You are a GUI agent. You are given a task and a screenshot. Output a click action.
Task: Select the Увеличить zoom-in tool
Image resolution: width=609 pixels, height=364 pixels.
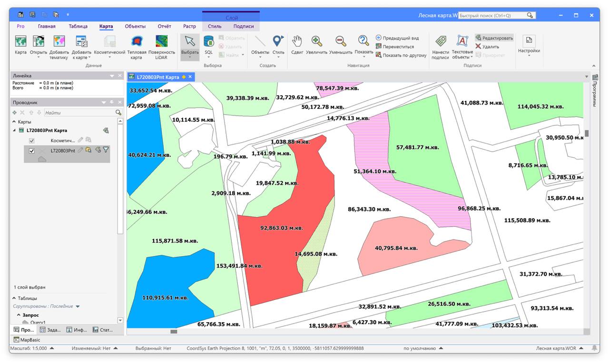coord(316,42)
